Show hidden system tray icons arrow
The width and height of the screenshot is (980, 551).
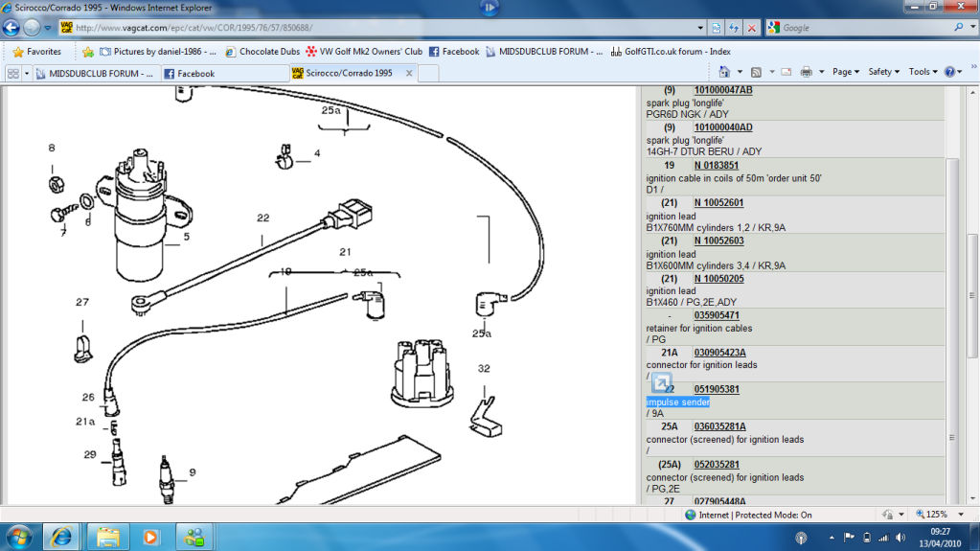(832, 538)
